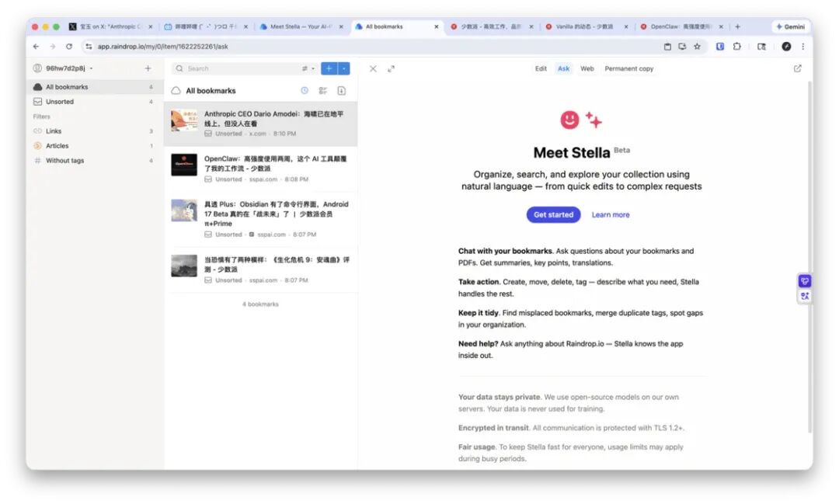Click the thumbnail of the 8:07 PM sspai.com bookmark at list bottom
The height and width of the screenshot is (504, 839).
coord(184,266)
